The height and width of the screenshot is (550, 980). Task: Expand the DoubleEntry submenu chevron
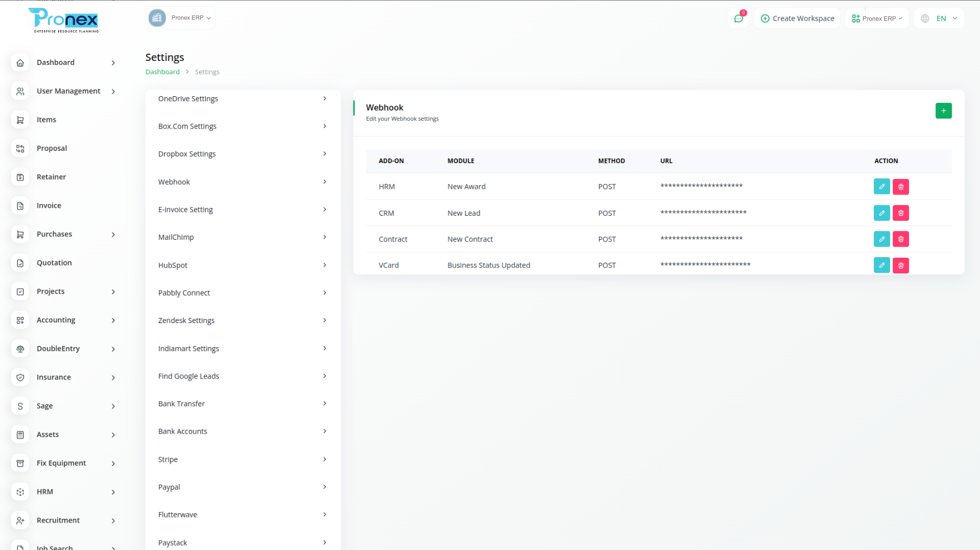click(x=113, y=349)
